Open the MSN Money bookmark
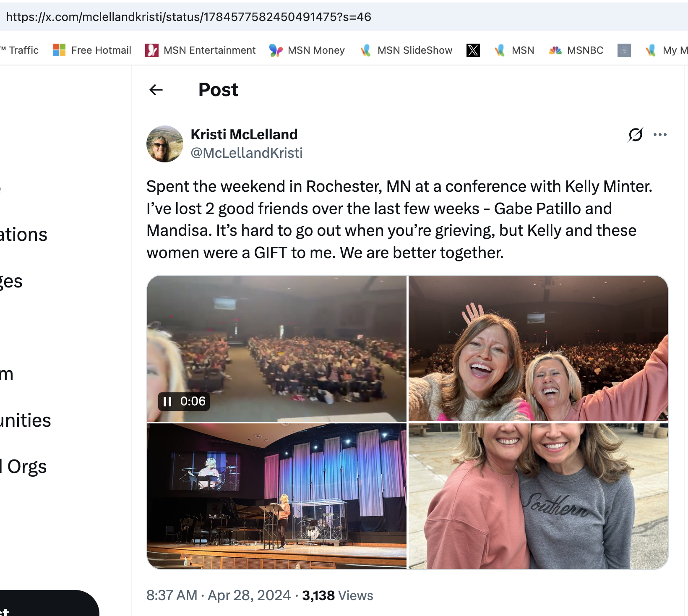Screen dimensions: 688x616 click(x=307, y=50)
